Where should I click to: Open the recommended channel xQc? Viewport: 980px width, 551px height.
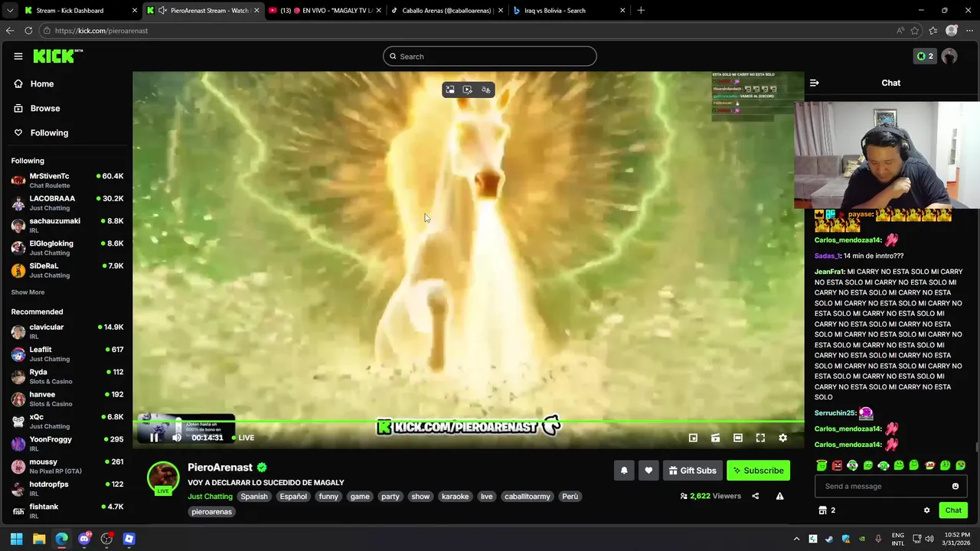click(67, 422)
